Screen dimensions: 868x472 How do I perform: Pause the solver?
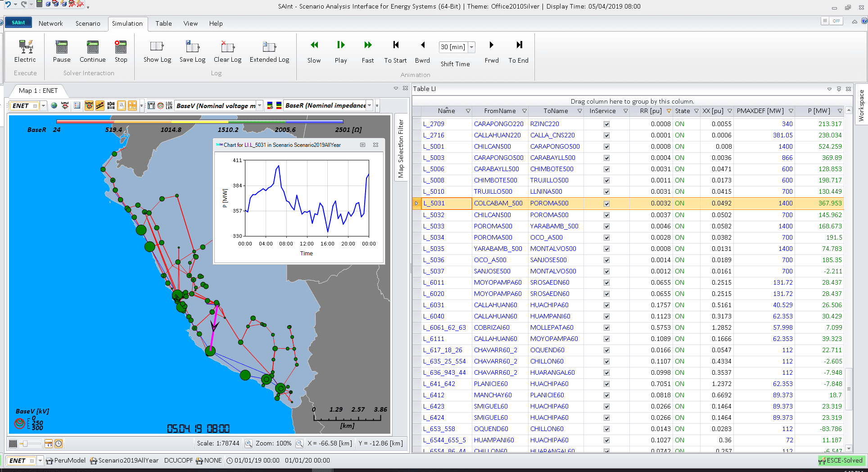(x=62, y=47)
